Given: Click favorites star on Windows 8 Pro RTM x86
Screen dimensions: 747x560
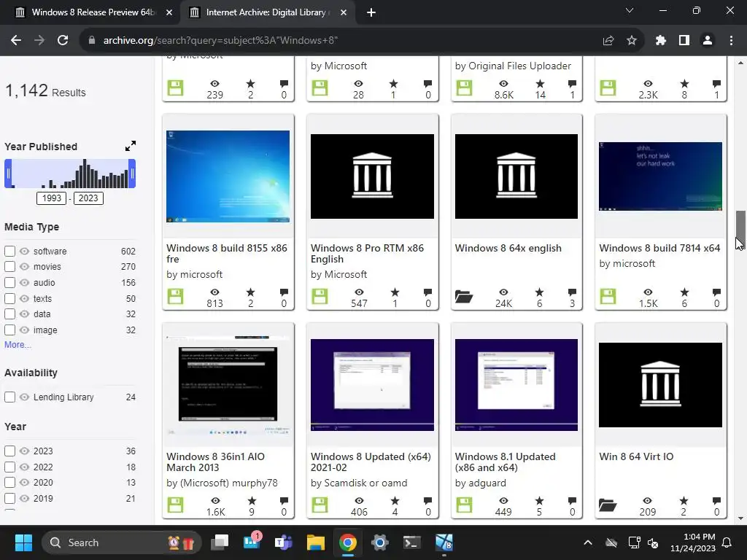Looking at the screenshot, I should (x=395, y=292).
